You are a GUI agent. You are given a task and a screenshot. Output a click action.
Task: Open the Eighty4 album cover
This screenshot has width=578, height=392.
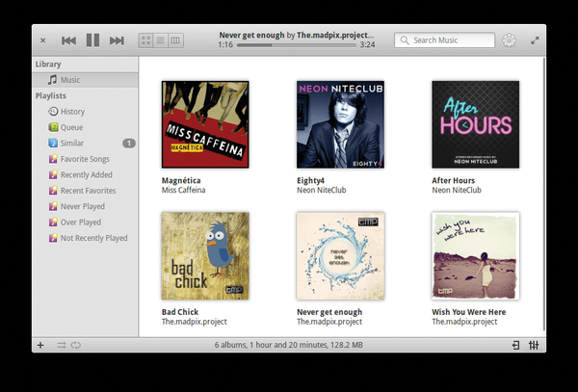click(x=340, y=124)
